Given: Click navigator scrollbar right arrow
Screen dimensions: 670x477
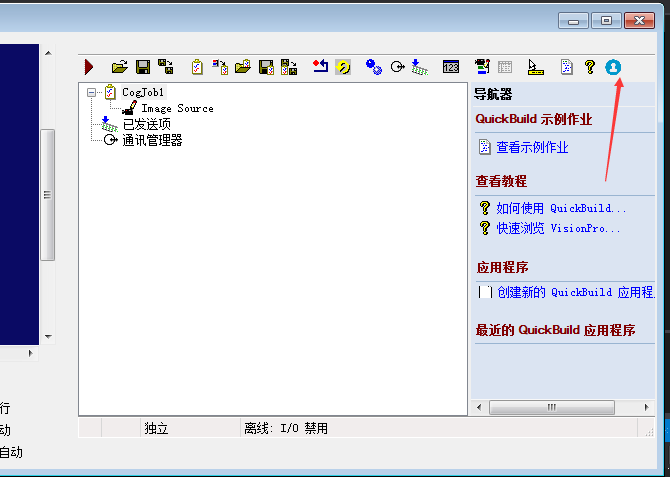Looking at the screenshot, I should pos(647,407).
